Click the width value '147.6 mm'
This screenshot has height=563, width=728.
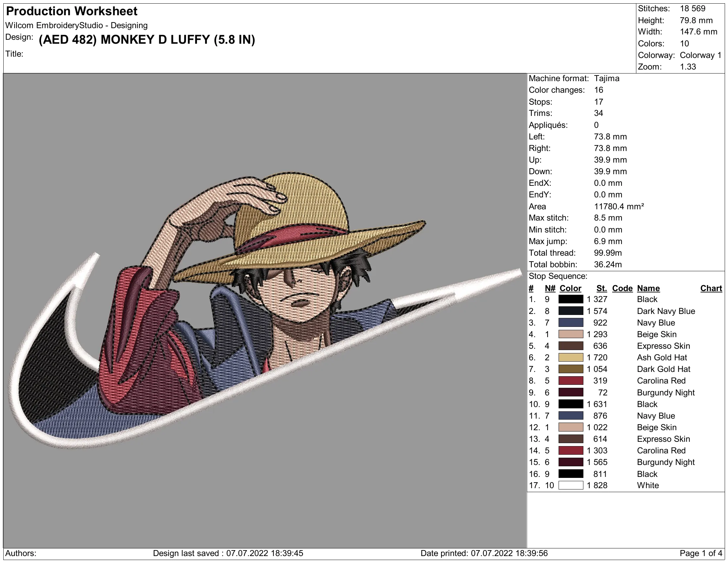tap(699, 32)
